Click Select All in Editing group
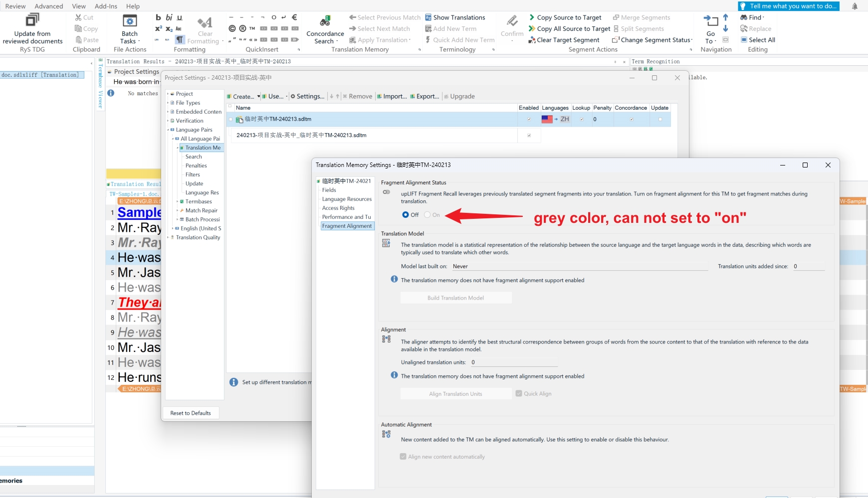The width and height of the screenshot is (868, 498). (758, 40)
